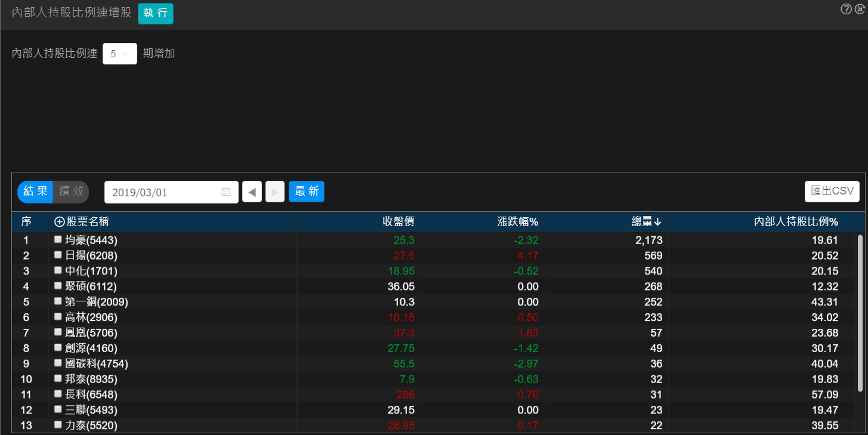This screenshot has height=435, width=868.
Task: Tick the checkbox for 中化(1701)
Action: coord(58,270)
